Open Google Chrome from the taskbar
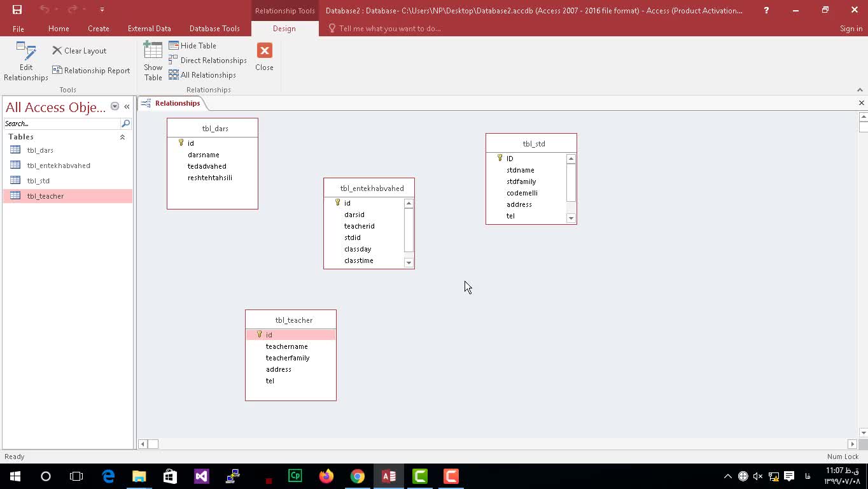This screenshot has height=489, width=868. 358,476
